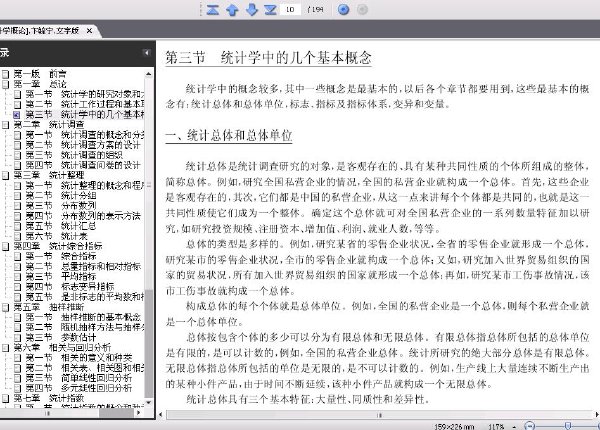Open bookmark 第四章 统计综合指标
Image resolution: width=600 pixels, height=430 pixels.
pyautogui.click(x=58, y=246)
